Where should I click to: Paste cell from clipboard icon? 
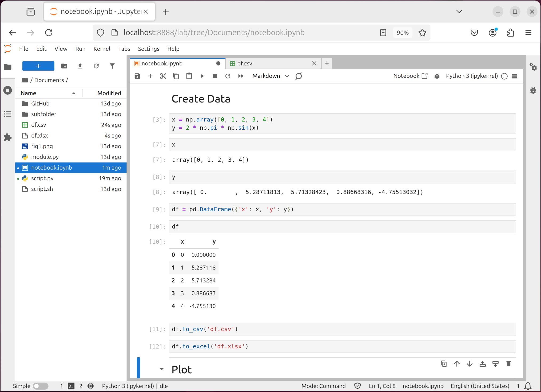(189, 76)
